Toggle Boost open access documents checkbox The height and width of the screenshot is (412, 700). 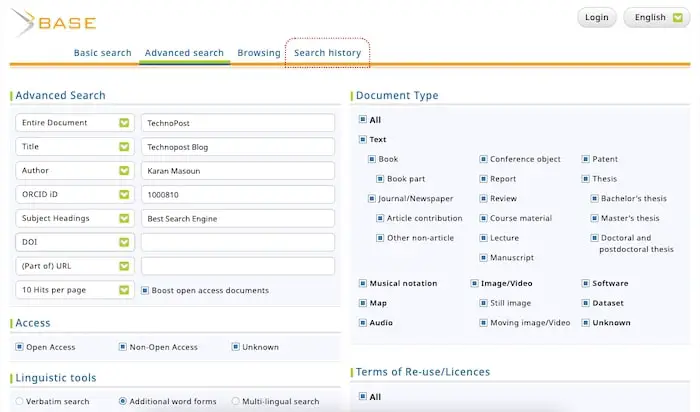point(145,290)
